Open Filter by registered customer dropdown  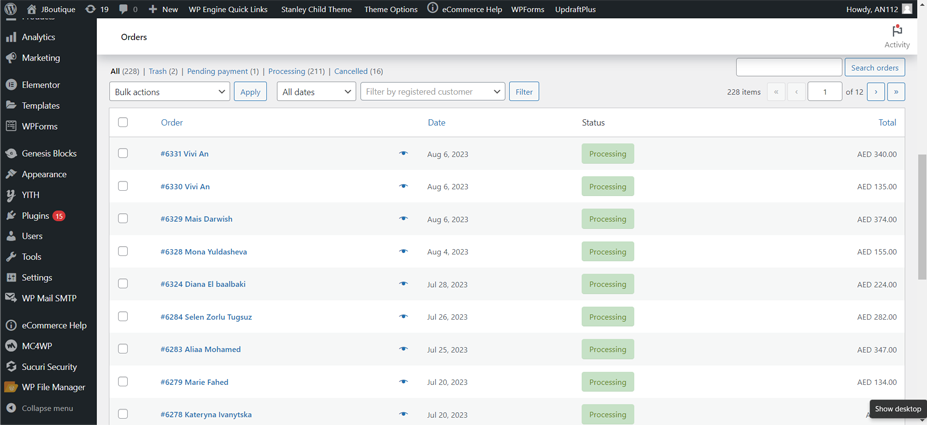(433, 92)
